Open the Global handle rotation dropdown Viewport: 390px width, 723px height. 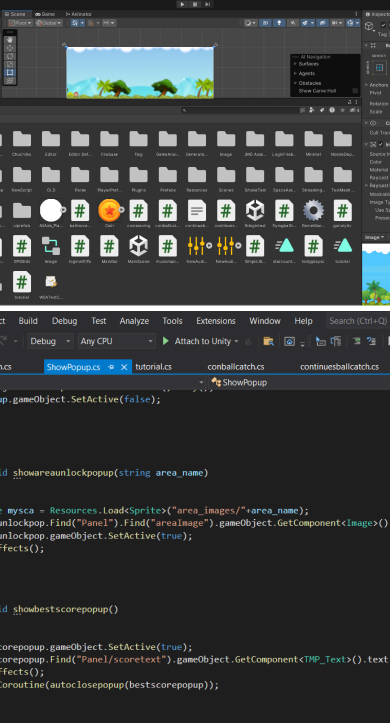click(x=49, y=23)
